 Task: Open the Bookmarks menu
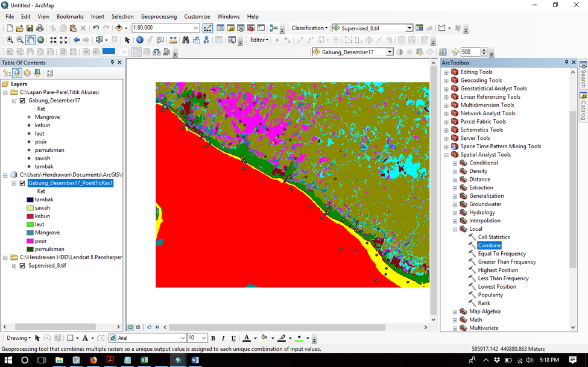(x=70, y=16)
